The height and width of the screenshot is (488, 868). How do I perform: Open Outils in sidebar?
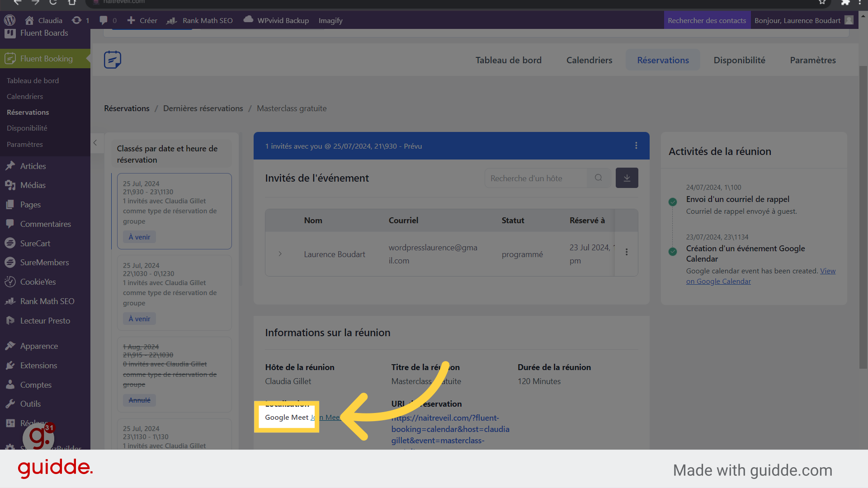(30, 404)
